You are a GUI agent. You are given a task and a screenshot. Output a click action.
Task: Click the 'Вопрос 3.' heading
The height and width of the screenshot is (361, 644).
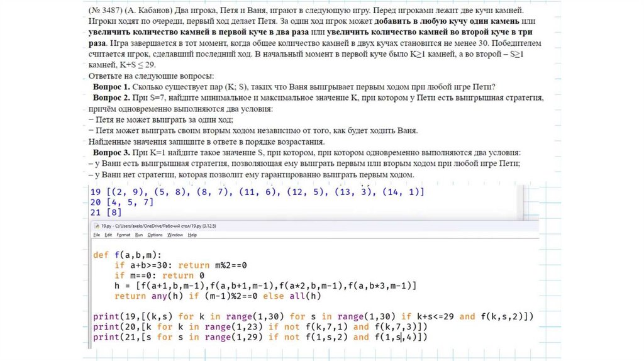(x=111, y=152)
